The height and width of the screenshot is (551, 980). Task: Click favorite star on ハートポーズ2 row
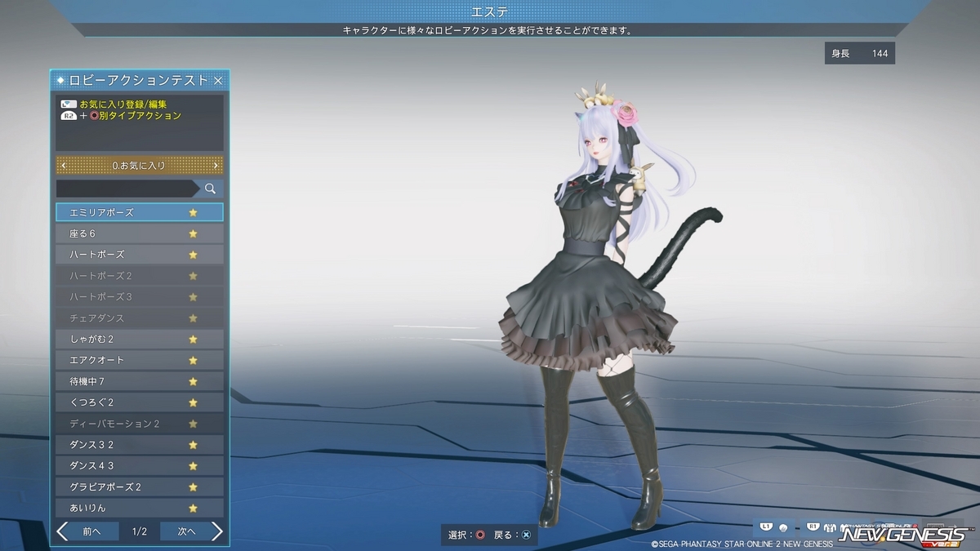pos(193,276)
